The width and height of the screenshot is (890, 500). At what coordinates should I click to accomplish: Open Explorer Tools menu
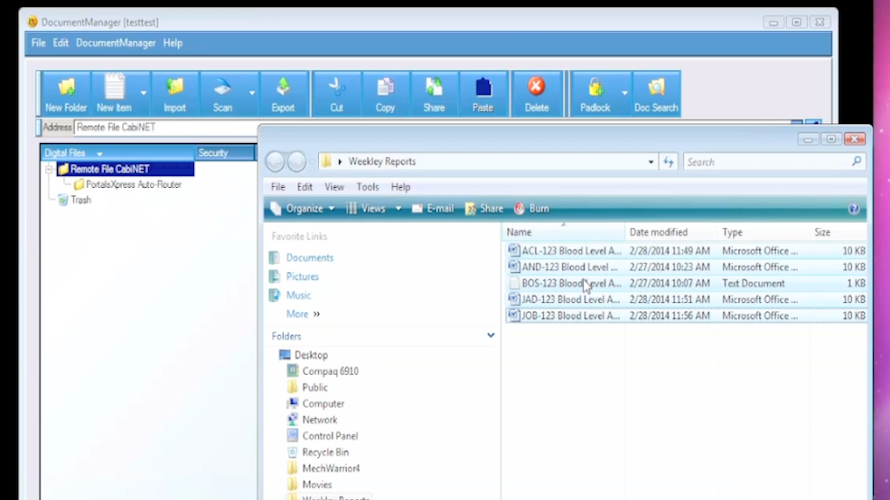(367, 187)
